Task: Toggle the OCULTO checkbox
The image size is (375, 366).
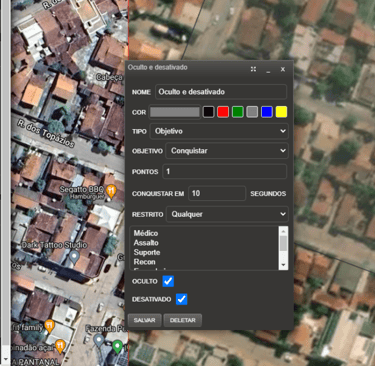Action: tap(168, 281)
